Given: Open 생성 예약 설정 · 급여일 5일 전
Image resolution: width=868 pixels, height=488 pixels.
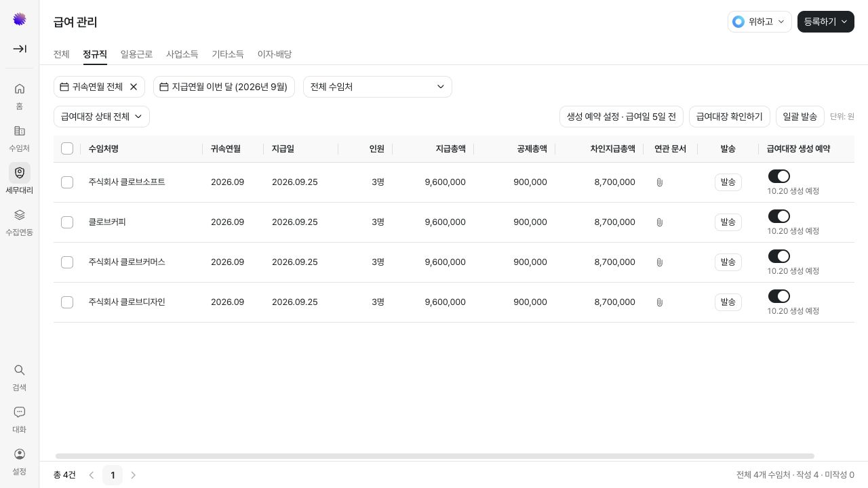Looking at the screenshot, I should pos(621,117).
